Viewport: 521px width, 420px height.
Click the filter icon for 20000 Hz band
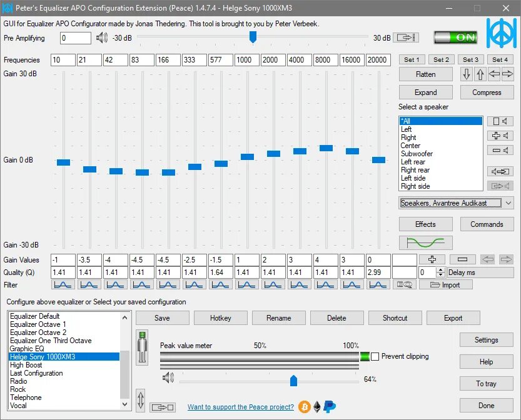(x=378, y=285)
